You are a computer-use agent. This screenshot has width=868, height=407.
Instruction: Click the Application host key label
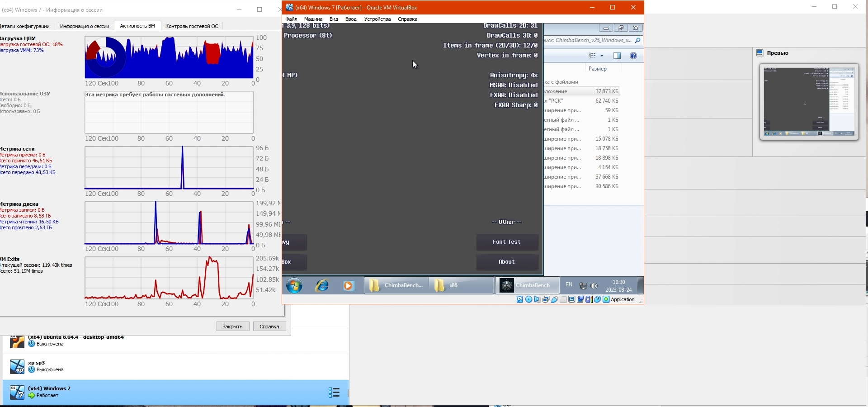tap(623, 299)
